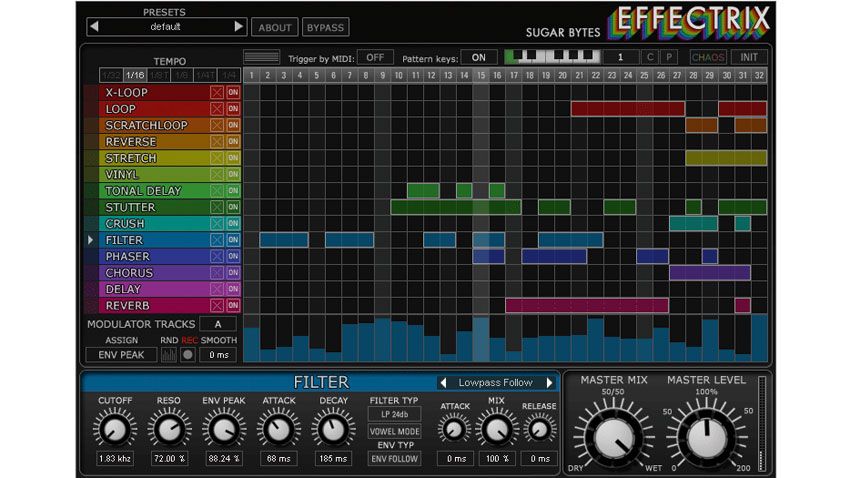This screenshot has height=478, width=850.
Task: Select the 1/4 tempo option
Action: 229,75
